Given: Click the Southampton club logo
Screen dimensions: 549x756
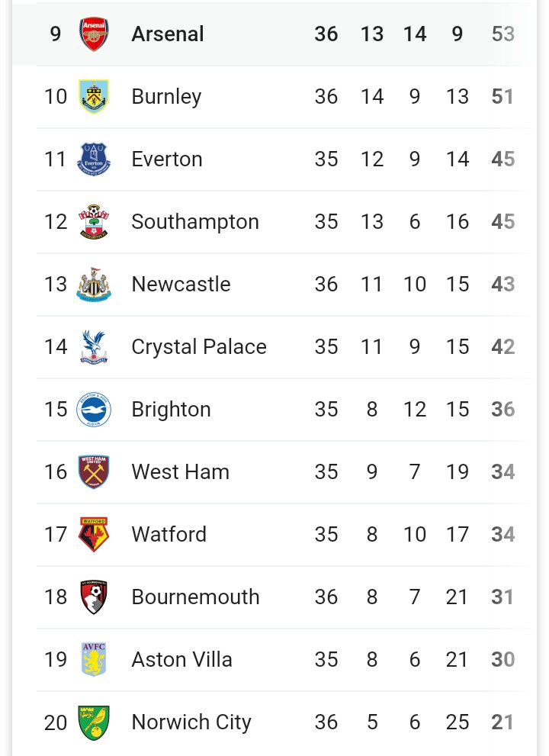Looking at the screenshot, I should (x=94, y=222).
